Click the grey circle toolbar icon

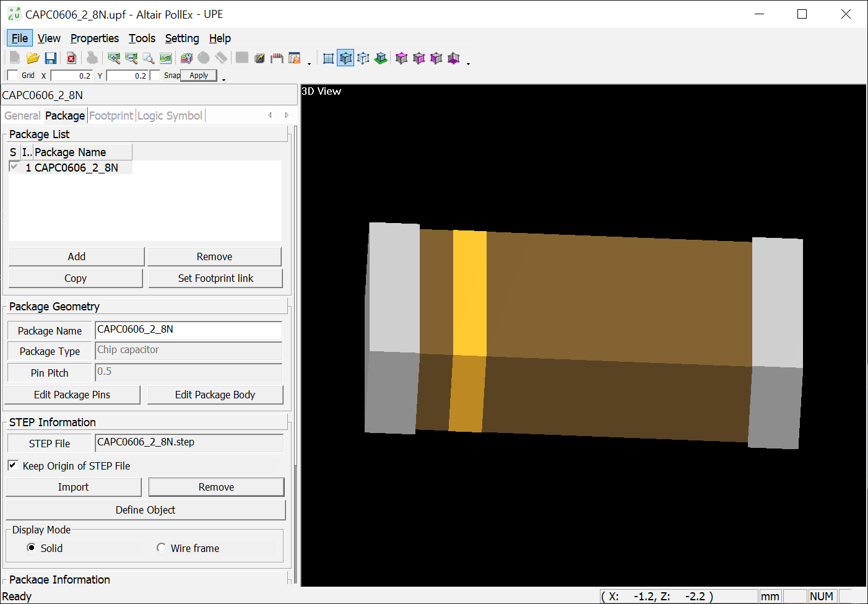tap(204, 58)
